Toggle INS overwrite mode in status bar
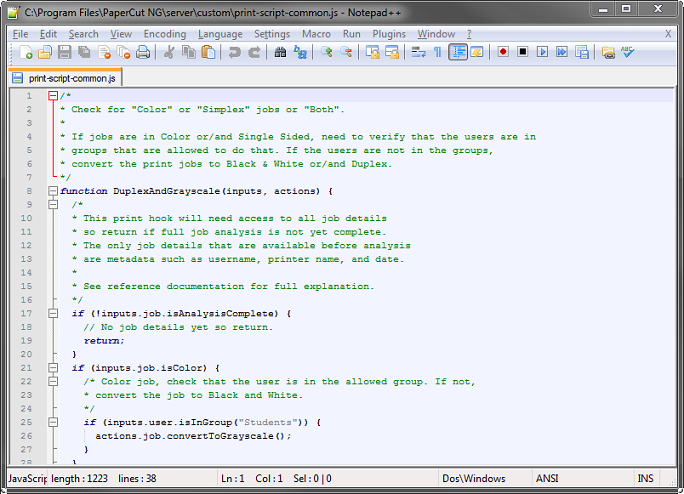684x494 pixels. click(646, 478)
